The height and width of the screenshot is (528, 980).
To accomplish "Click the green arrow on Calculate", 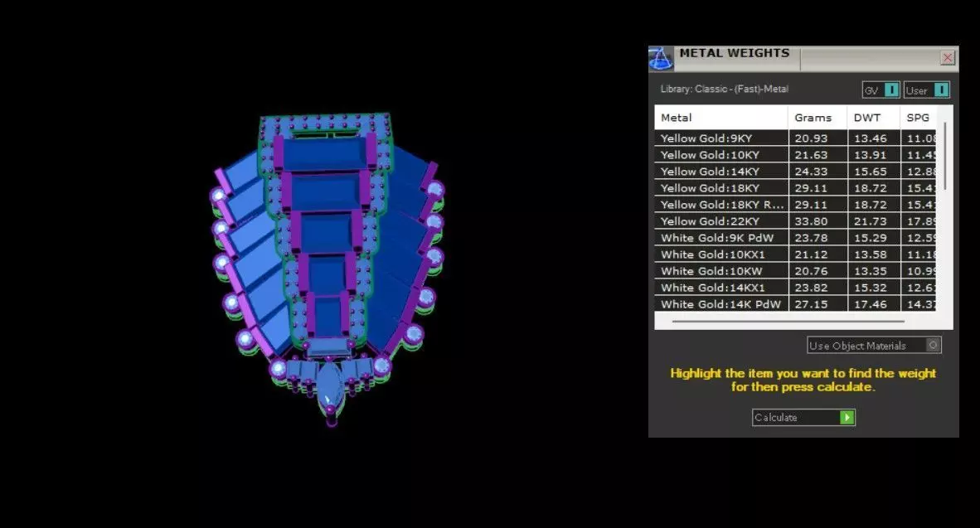I will (x=847, y=418).
